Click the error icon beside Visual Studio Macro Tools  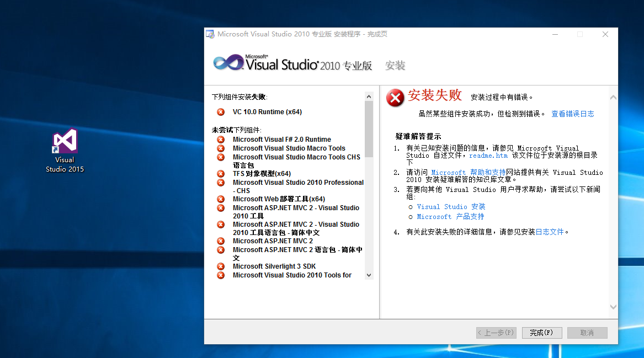(221, 148)
